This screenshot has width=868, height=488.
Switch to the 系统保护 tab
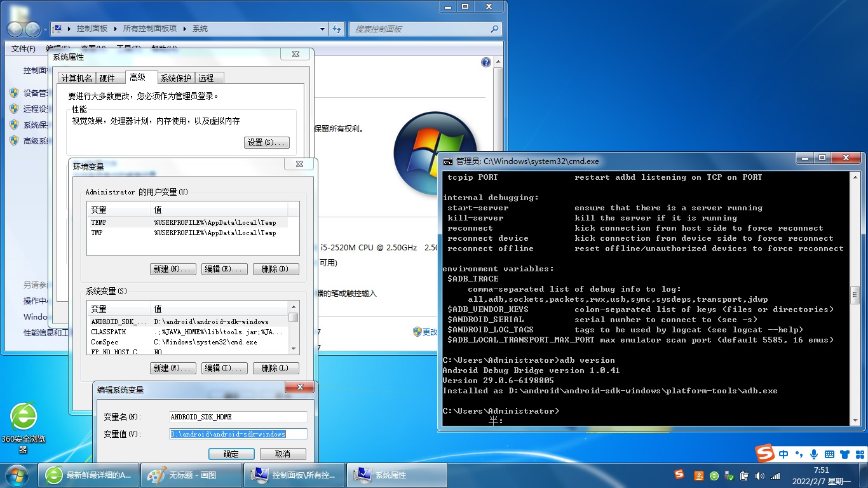174,78
